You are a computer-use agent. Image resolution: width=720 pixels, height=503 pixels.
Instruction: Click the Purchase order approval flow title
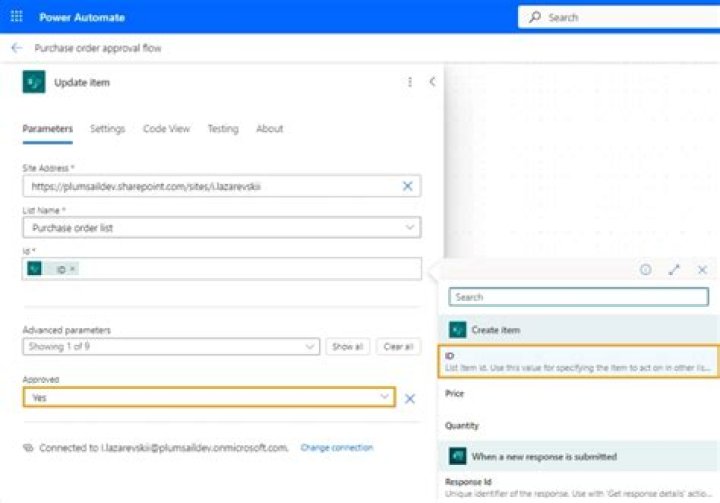pos(98,48)
